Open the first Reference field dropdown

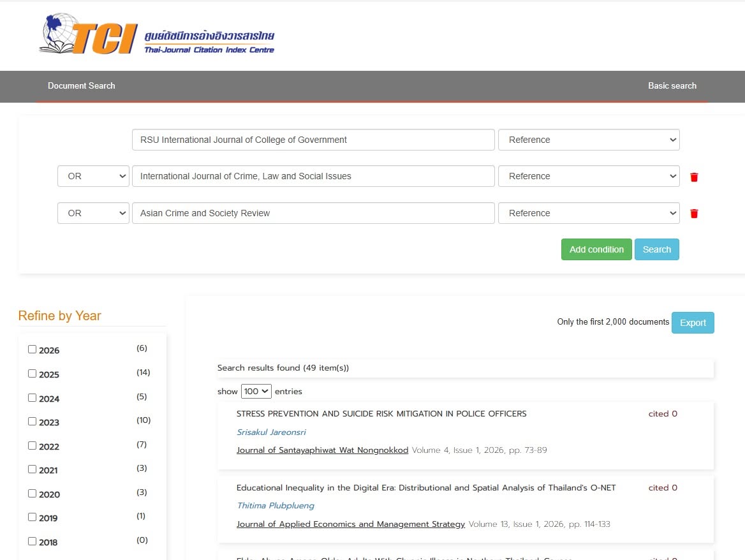click(589, 140)
